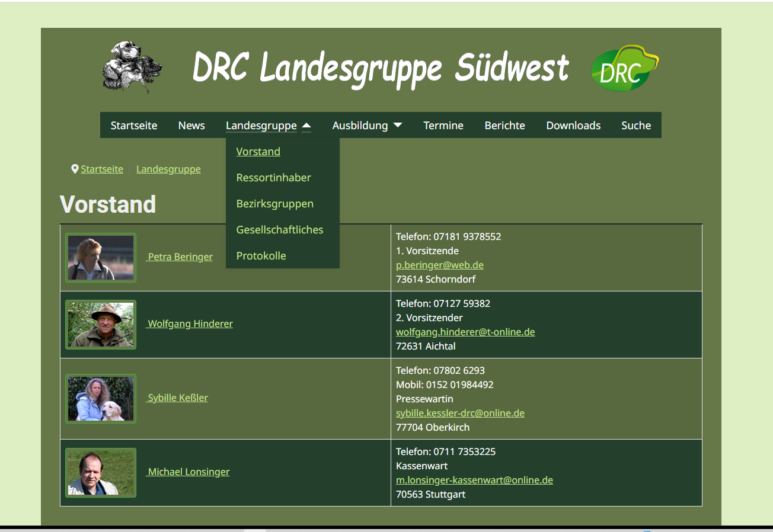The width and height of the screenshot is (773, 532).
Task: Click the DRC green logo icon
Action: [x=625, y=68]
